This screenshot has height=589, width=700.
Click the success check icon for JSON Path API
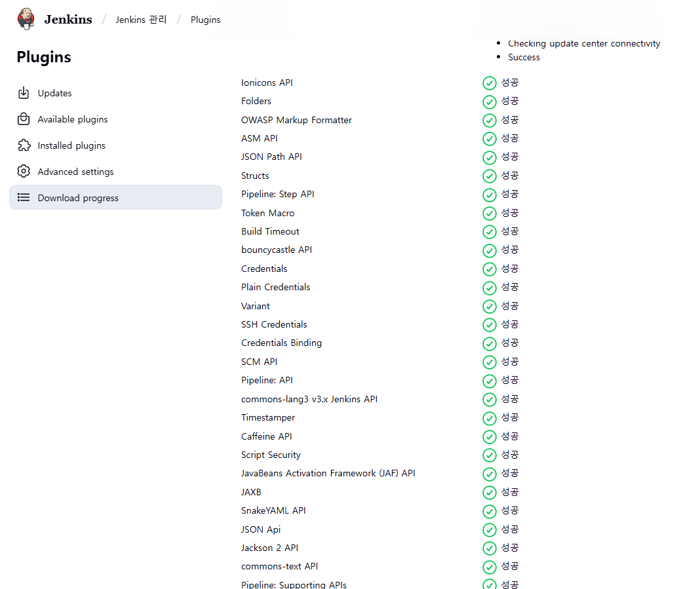coord(490,157)
